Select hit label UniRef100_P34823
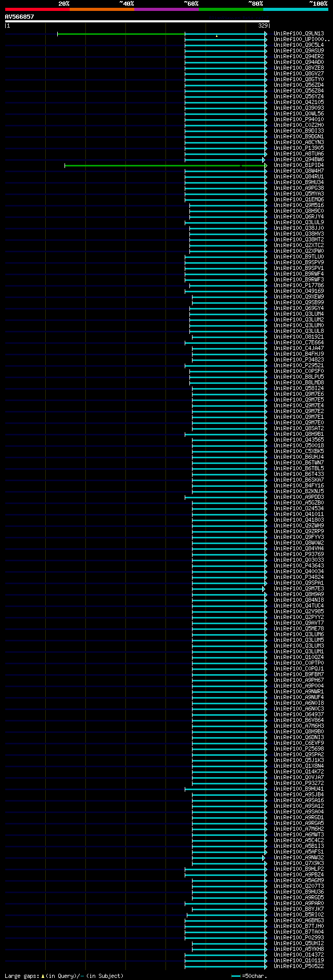This screenshot has width=333, height=980. tap(299, 360)
